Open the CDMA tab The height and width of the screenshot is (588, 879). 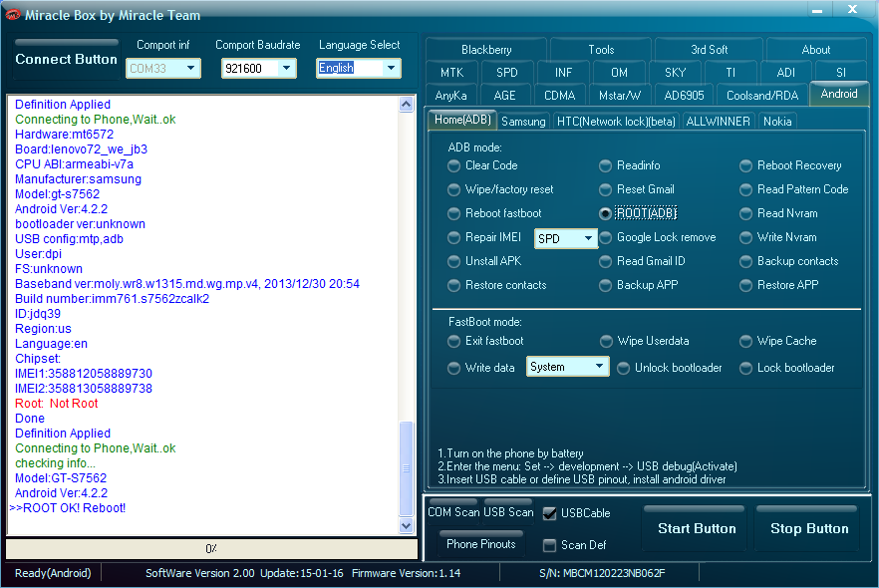pyautogui.click(x=559, y=96)
